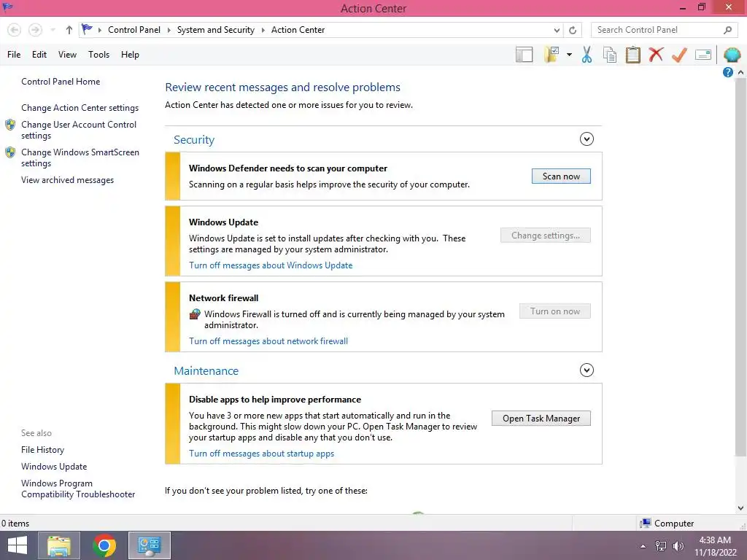The width and height of the screenshot is (747, 560).
Task: Turn off messages about Windows Update
Action: (271, 265)
